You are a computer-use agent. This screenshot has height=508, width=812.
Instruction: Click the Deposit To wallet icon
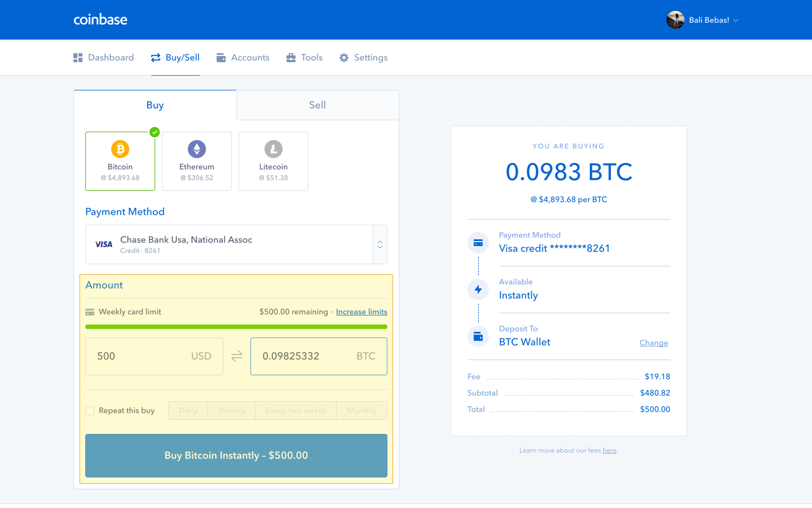tap(478, 336)
